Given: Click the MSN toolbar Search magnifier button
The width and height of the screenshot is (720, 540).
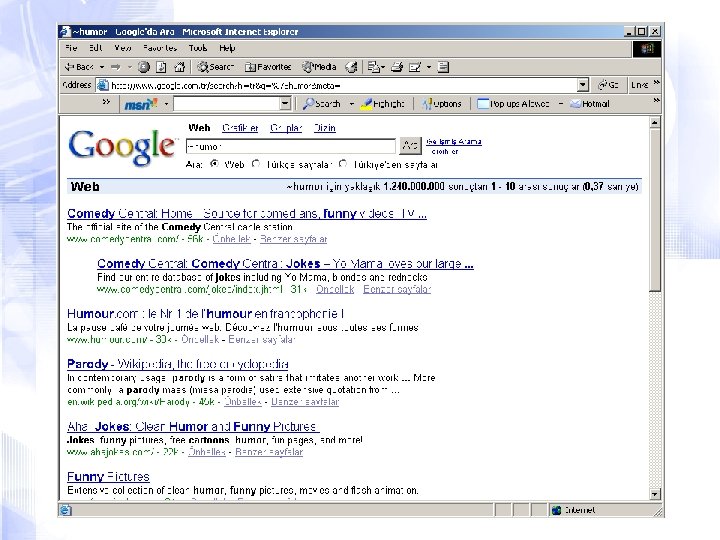Looking at the screenshot, I should click(322, 104).
